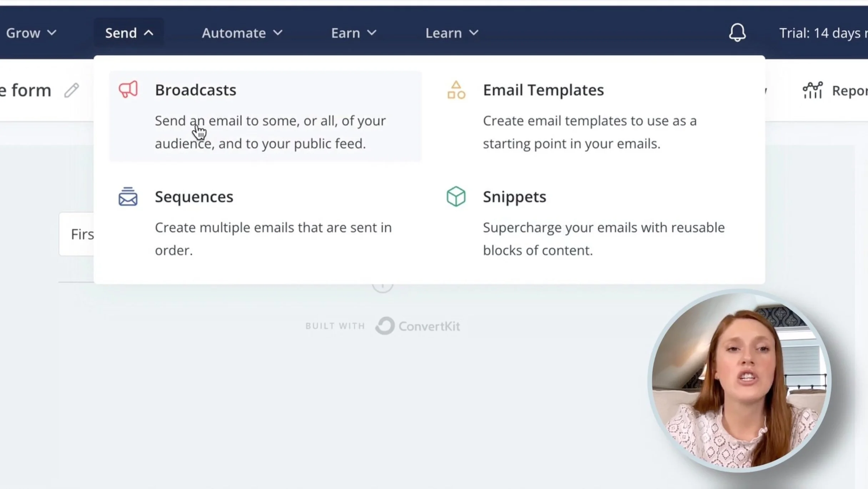The width and height of the screenshot is (868, 489).
Task: Click the Snippets cube icon
Action: pyautogui.click(x=456, y=197)
